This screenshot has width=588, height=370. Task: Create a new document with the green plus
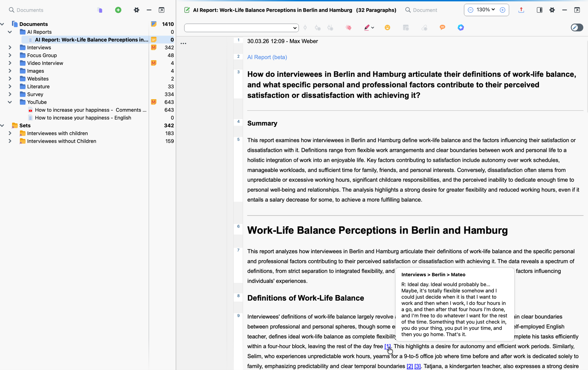(x=118, y=10)
